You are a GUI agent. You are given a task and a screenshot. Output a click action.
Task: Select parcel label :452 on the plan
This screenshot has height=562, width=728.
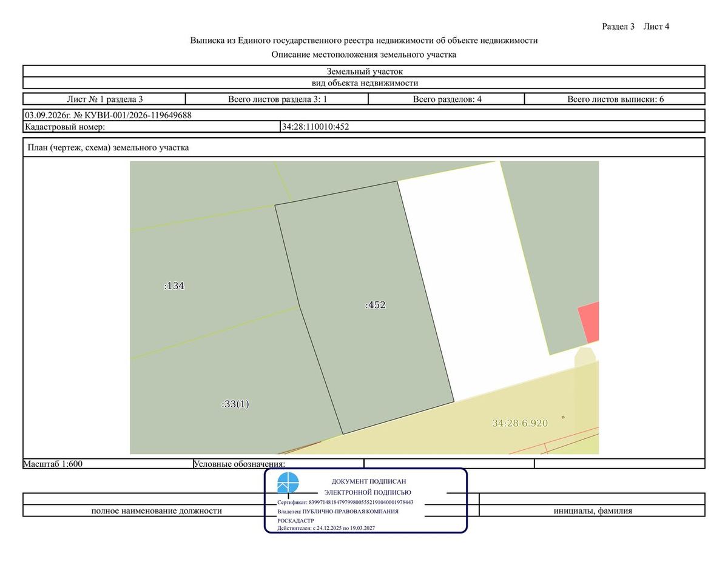pyautogui.click(x=375, y=306)
